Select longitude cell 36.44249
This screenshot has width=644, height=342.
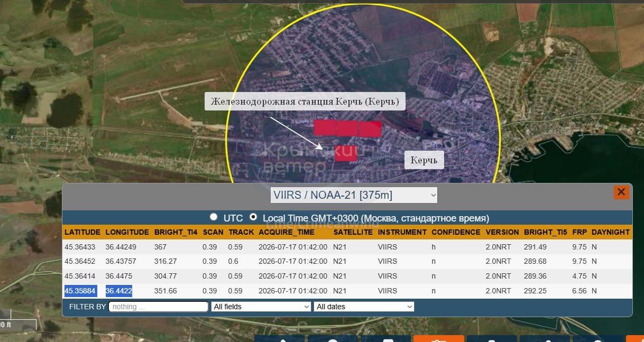tap(121, 247)
